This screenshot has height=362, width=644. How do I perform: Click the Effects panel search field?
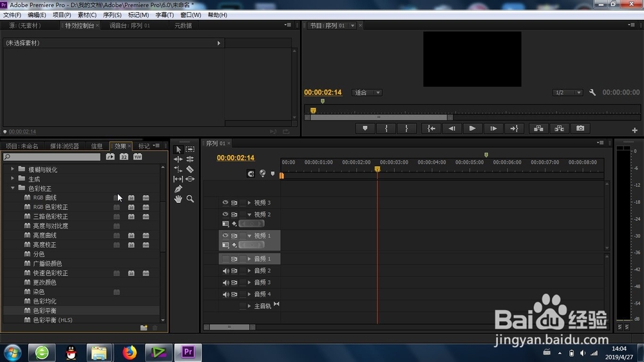point(52,157)
